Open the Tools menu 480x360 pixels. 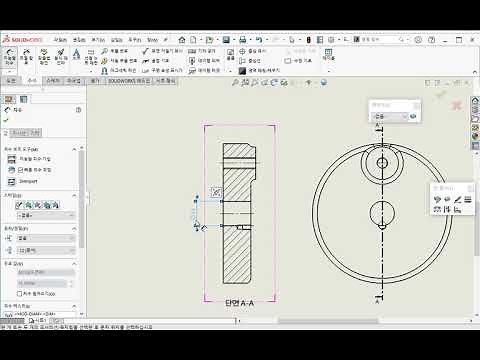tap(135, 40)
